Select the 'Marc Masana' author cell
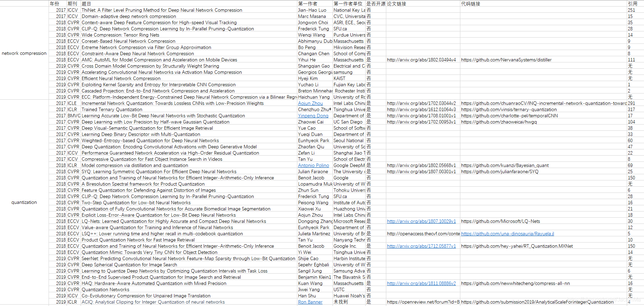 315,16
